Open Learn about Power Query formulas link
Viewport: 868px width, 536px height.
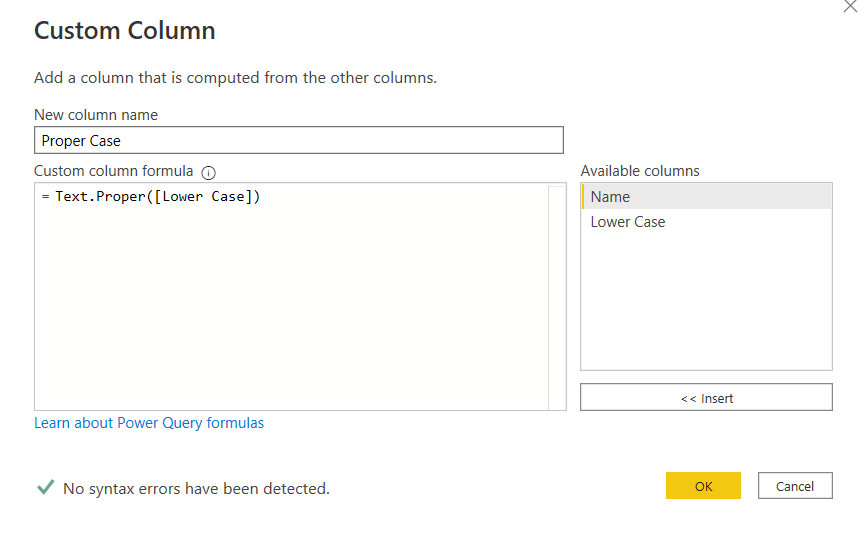click(x=149, y=423)
